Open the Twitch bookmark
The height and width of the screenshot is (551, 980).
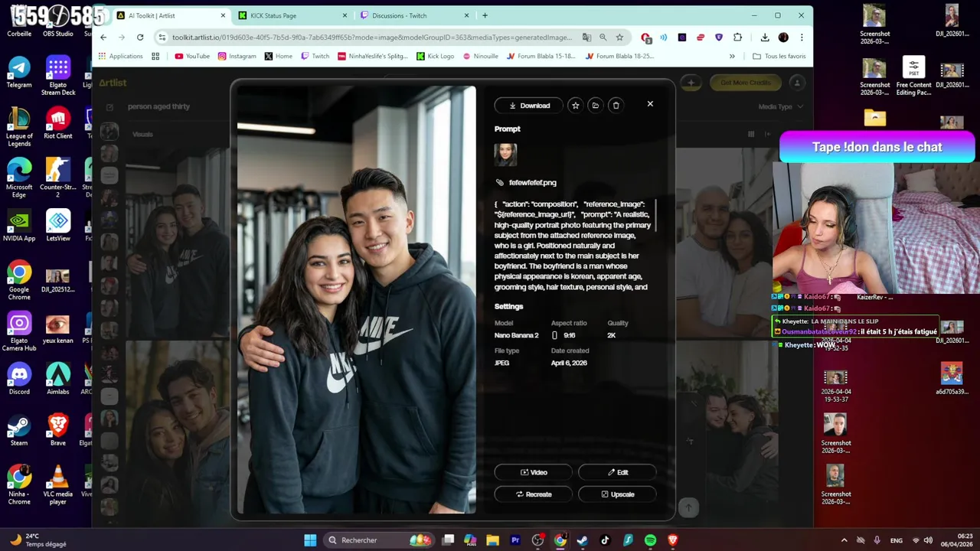[315, 56]
